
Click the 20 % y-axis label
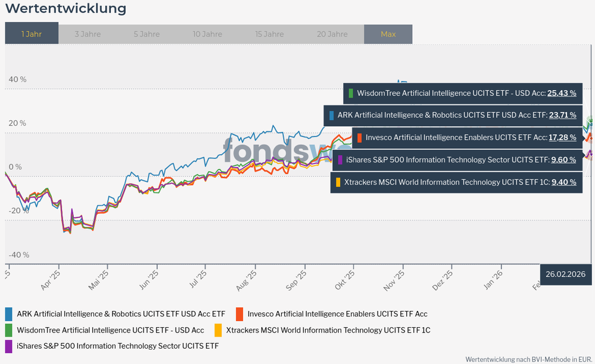17,123
